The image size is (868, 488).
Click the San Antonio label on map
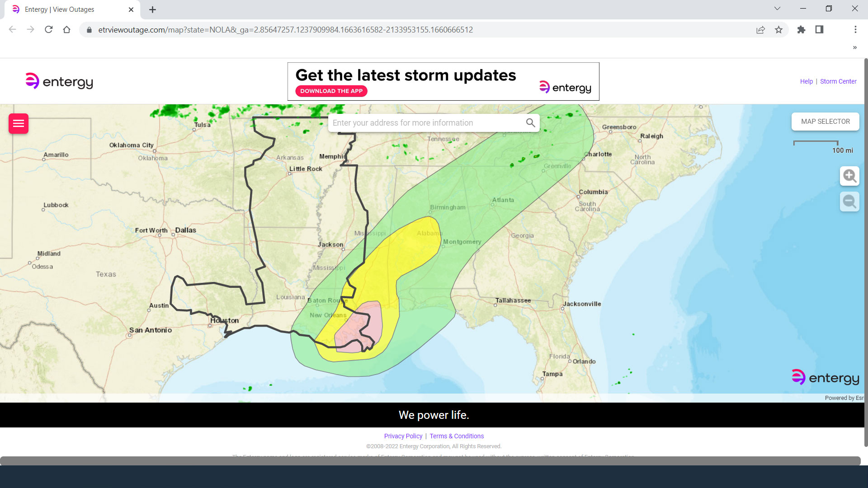tap(151, 330)
